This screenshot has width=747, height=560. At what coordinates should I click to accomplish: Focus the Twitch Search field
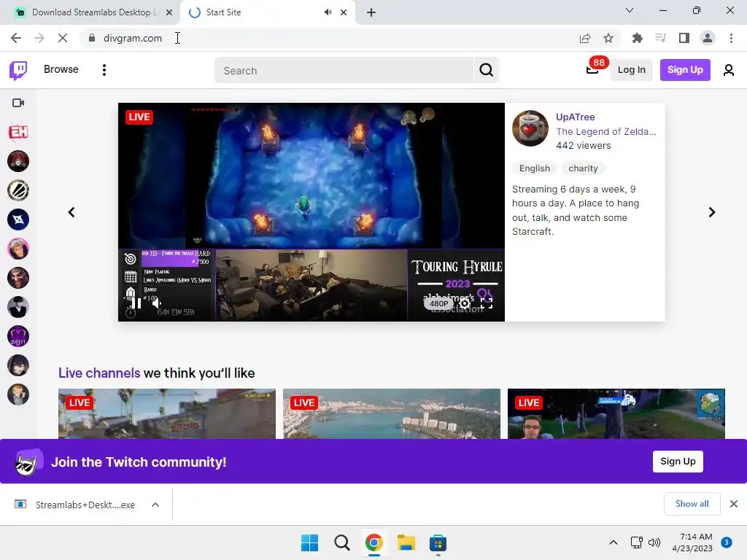click(344, 71)
